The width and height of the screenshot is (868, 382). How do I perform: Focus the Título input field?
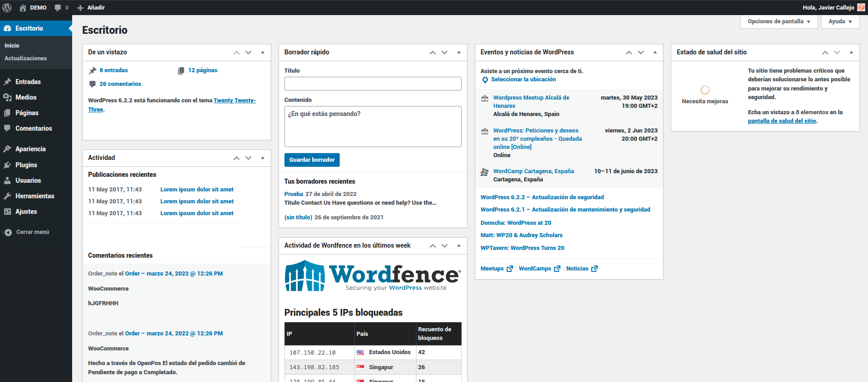(373, 84)
